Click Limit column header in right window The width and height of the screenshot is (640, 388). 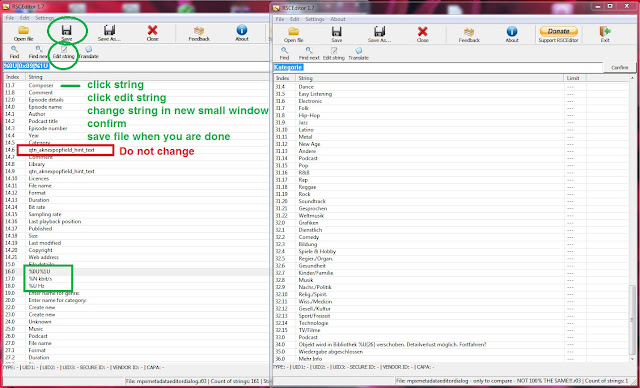pyautogui.click(x=576, y=78)
